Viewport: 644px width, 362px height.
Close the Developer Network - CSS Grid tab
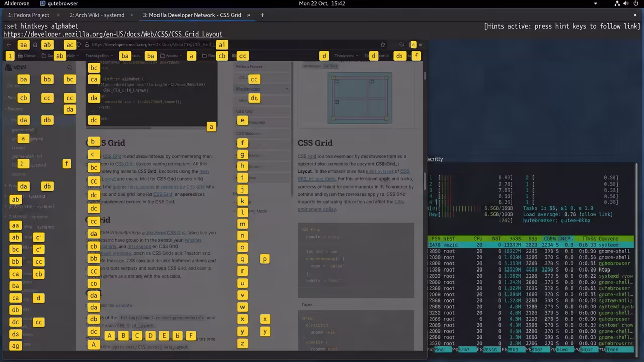tap(248, 15)
